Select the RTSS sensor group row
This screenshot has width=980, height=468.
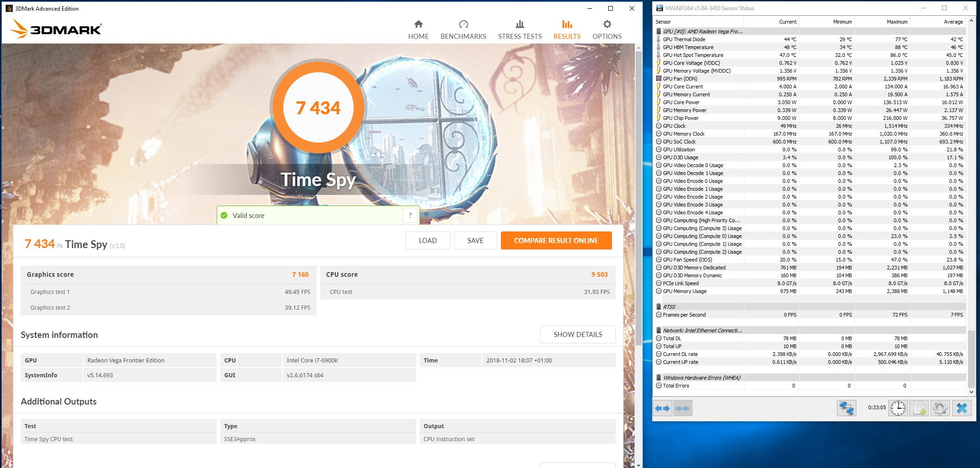click(810, 307)
